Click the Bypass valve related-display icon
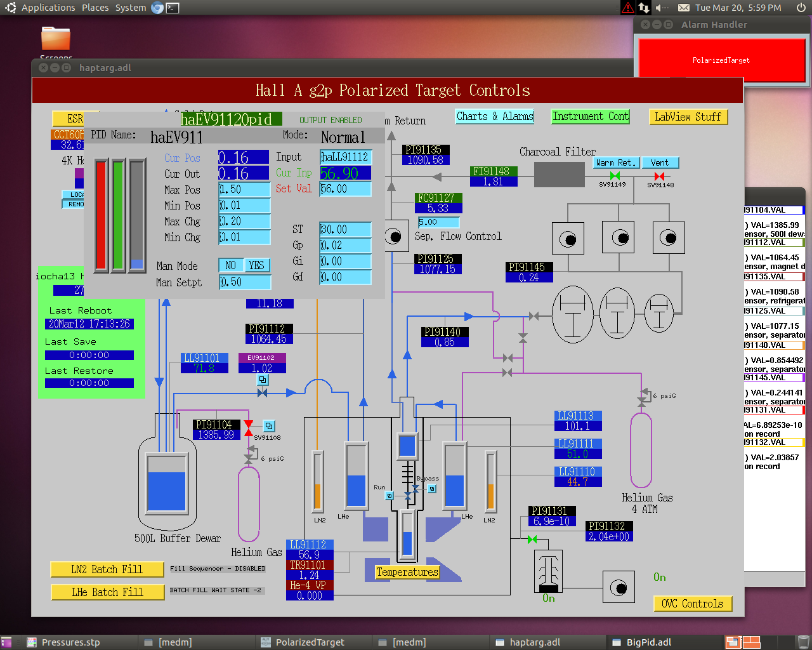This screenshot has height=650, width=812. pyautogui.click(x=432, y=489)
